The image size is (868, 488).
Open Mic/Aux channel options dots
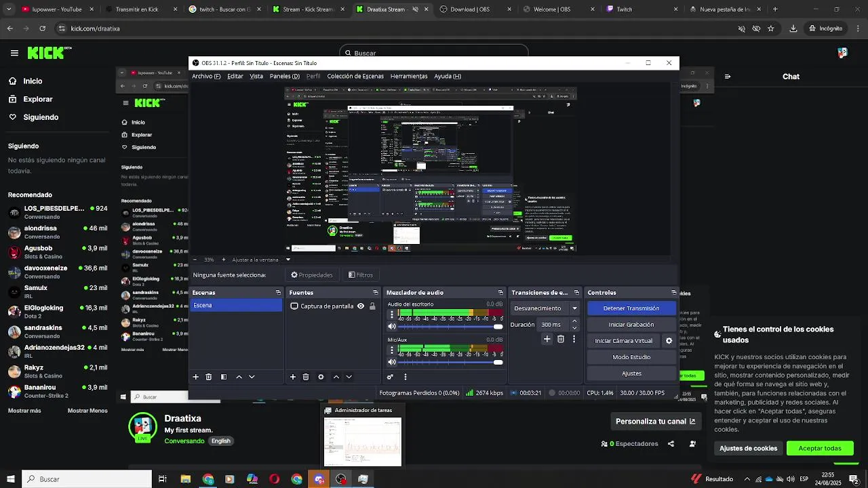391,350
